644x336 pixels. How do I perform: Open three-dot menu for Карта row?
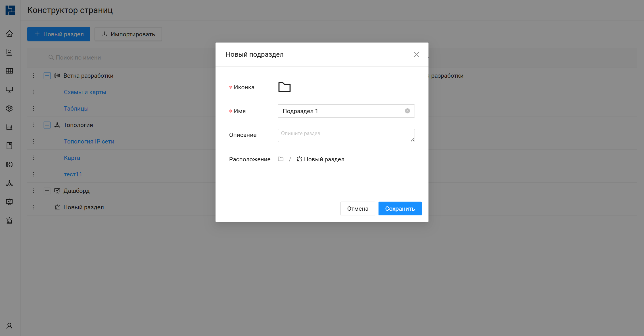34,158
